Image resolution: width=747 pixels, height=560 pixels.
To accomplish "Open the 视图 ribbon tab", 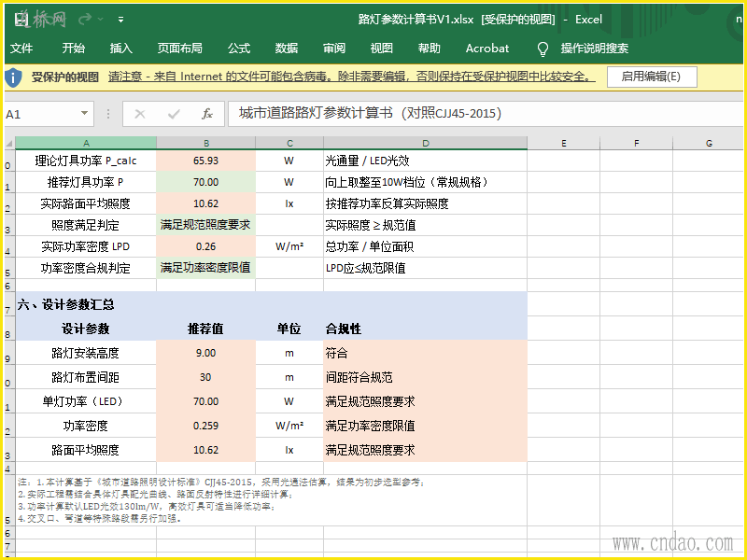I will 382,49.
